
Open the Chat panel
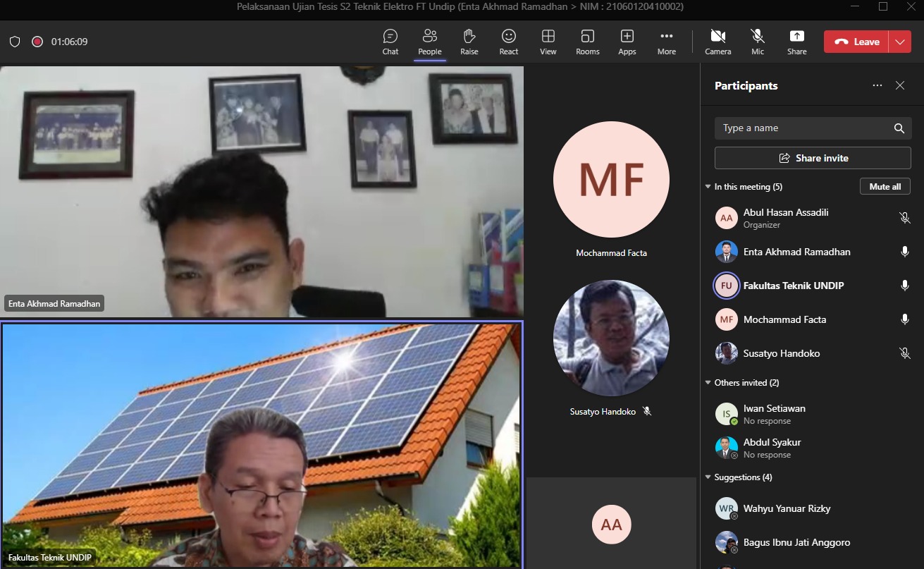click(390, 42)
